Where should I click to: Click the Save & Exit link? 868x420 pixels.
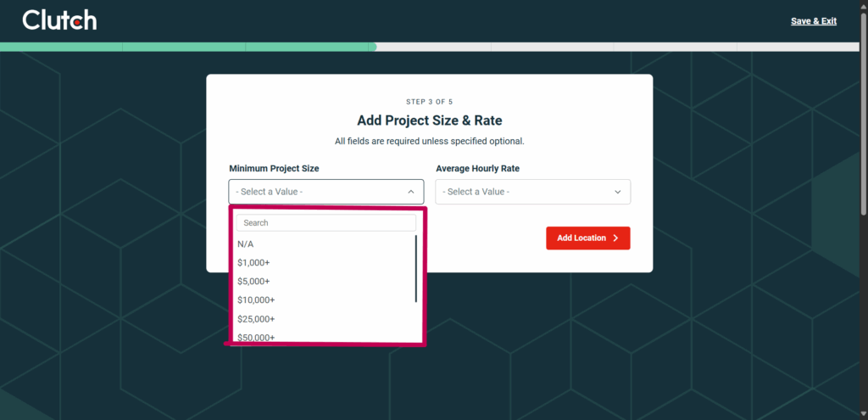(x=813, y=21)
